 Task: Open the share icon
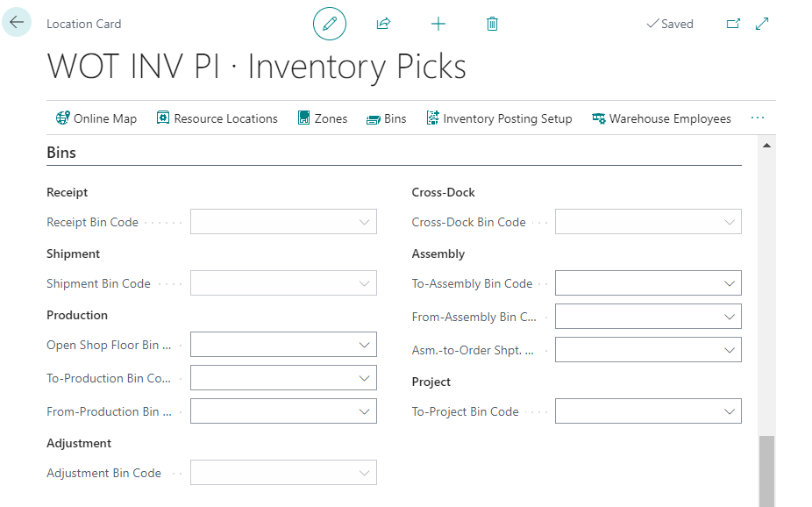(x=383, y=24)
